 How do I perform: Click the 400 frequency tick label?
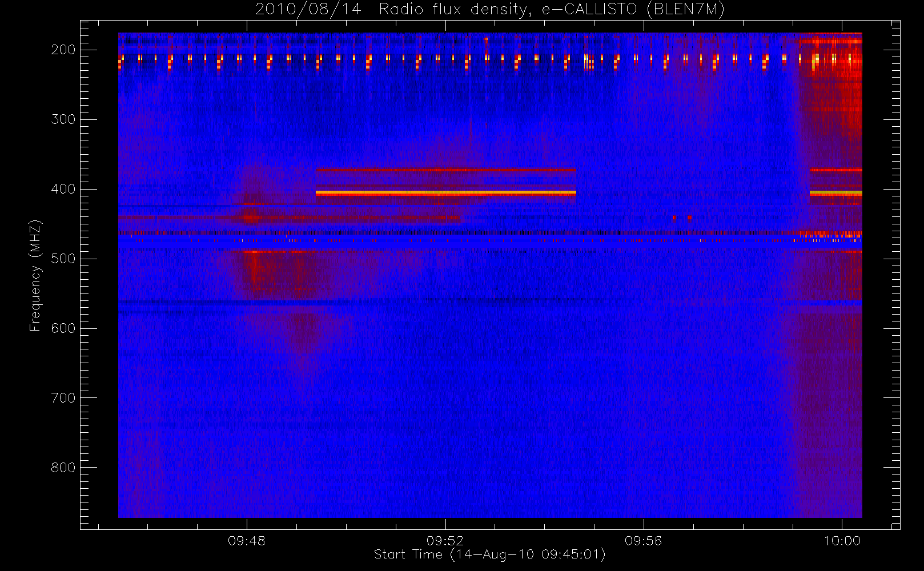pyautogui.click(x=63, y=189)
